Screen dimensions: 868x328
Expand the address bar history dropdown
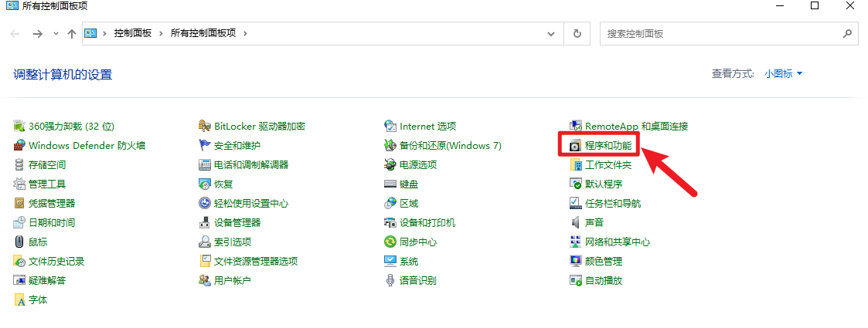[x=551, y=34]
